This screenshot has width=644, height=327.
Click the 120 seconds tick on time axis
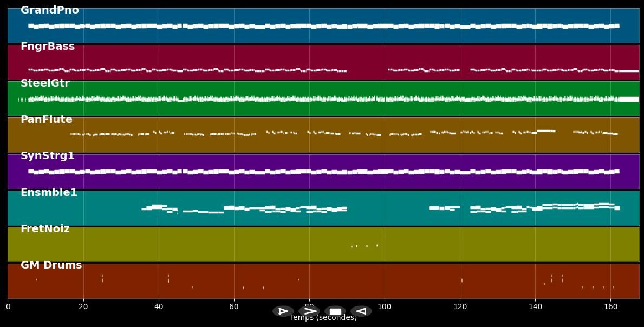click(x=460, y=306)
